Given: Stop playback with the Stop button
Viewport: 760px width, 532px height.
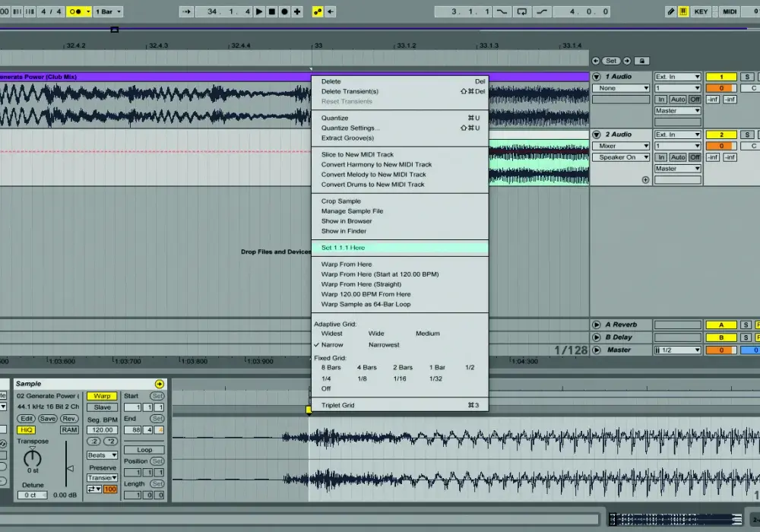Looking at the screenshot, I should [272, 11].
